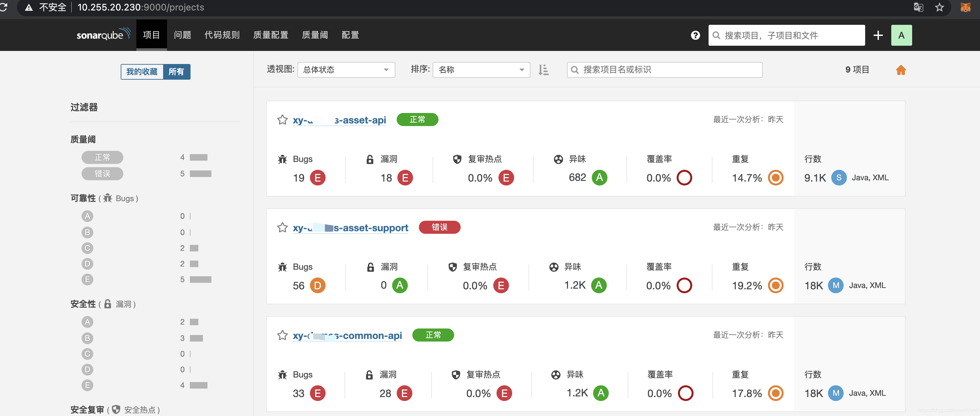Screen dimensions: 980x416
Task: Open the 配置 nav tab
Action: point(350,35)
